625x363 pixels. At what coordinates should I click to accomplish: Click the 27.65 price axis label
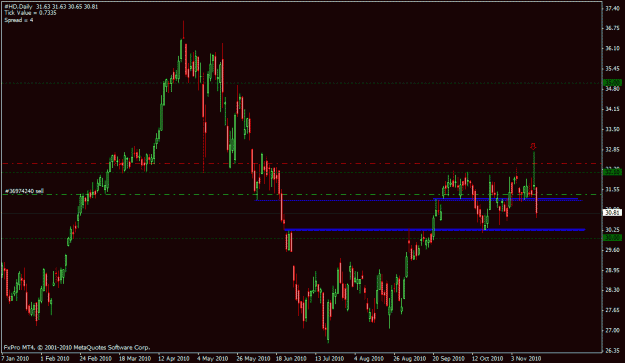click(612, 310)
